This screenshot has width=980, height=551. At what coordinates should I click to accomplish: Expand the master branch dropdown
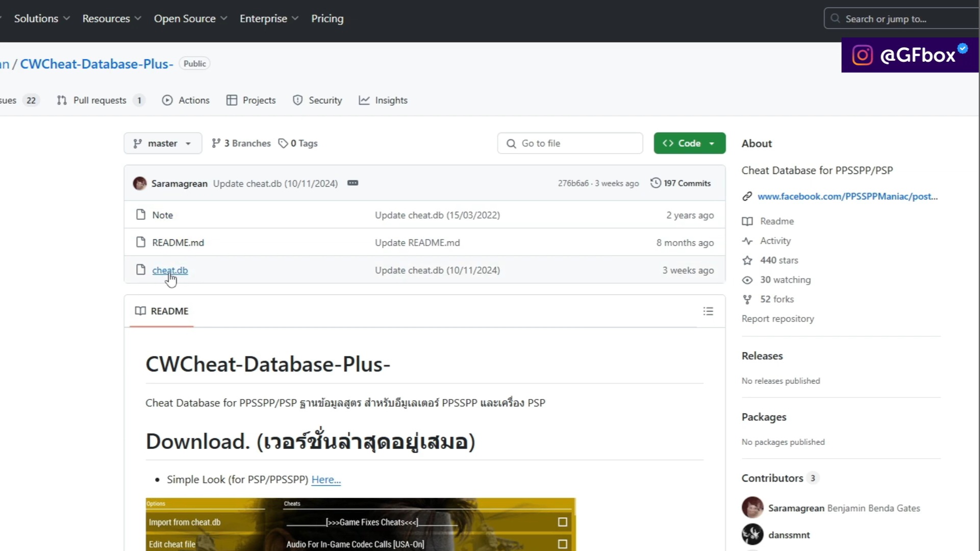[163, 143]
